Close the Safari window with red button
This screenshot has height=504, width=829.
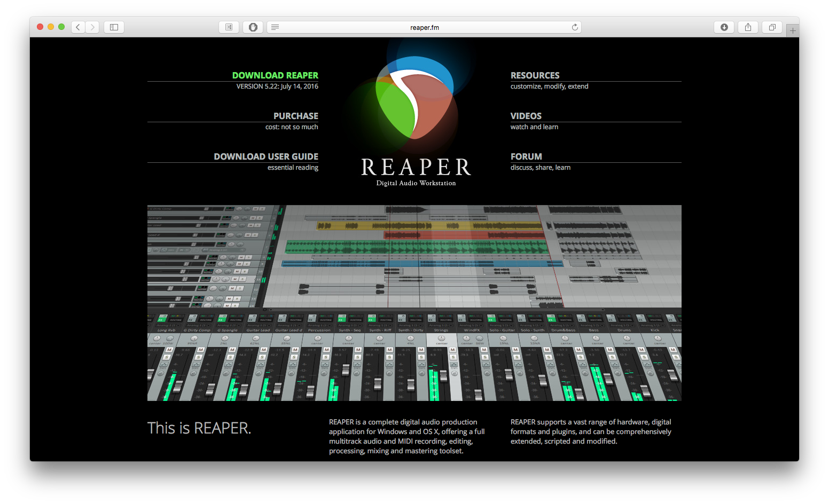pyautogui.click(x=40, y=27)
